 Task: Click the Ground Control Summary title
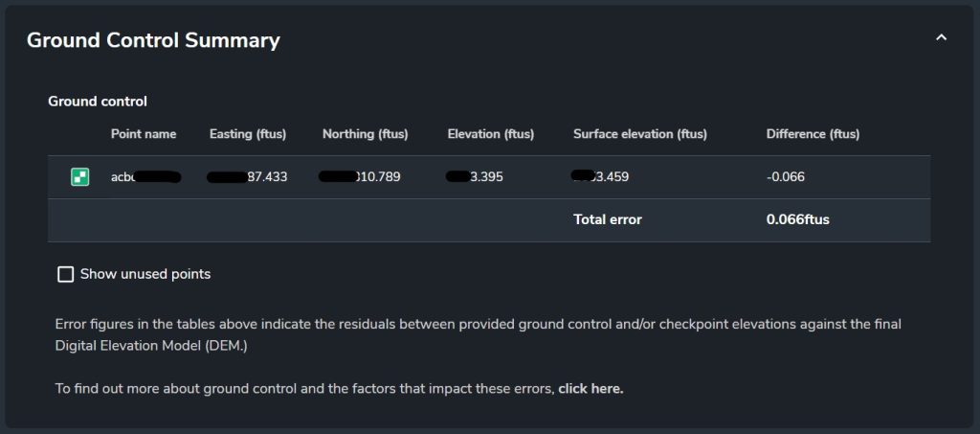(153, 40)
